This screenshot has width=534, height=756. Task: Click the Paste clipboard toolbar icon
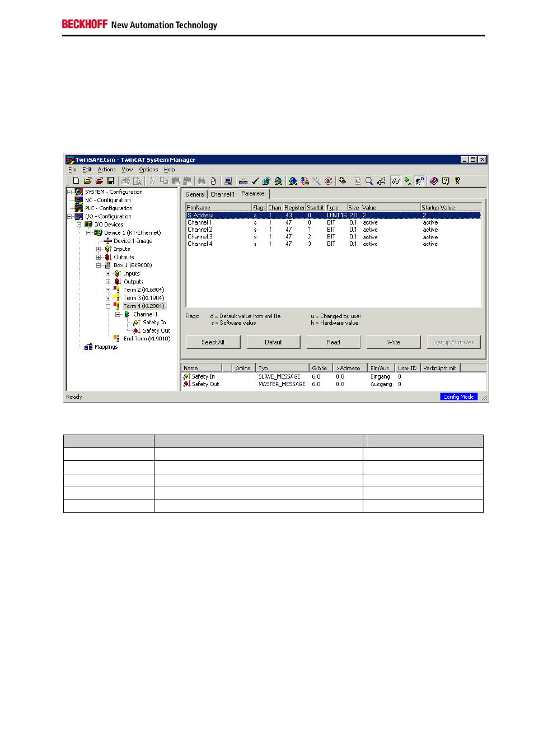pyautogui.click(x=176, y=181)
